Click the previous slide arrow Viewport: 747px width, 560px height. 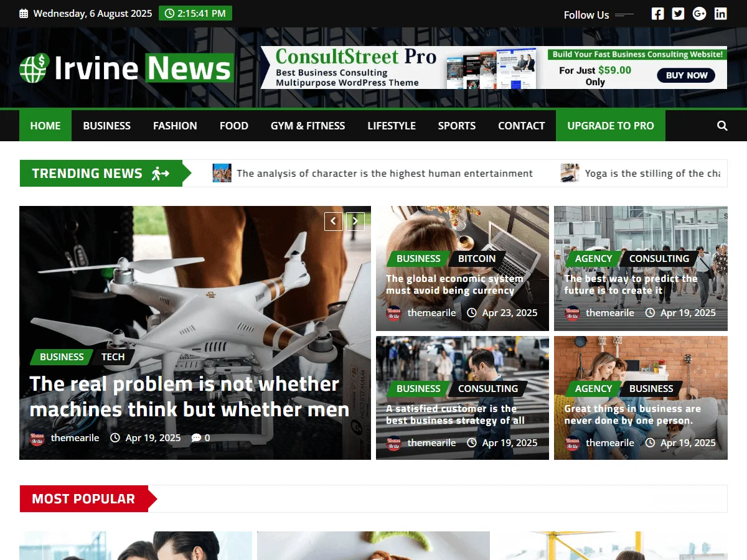point(334,221)
